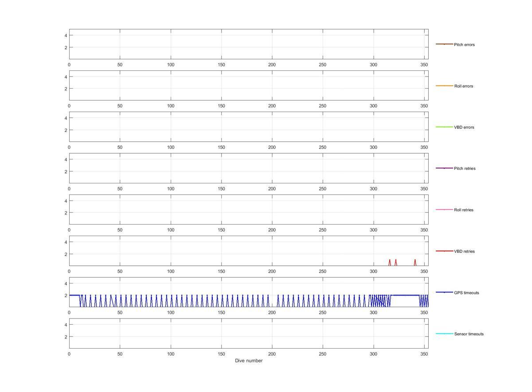The height and width of the screenshot is (392, 532).
Task: Click the cyan Sensor timeouts legend line
Action: (x=444, y=334)
